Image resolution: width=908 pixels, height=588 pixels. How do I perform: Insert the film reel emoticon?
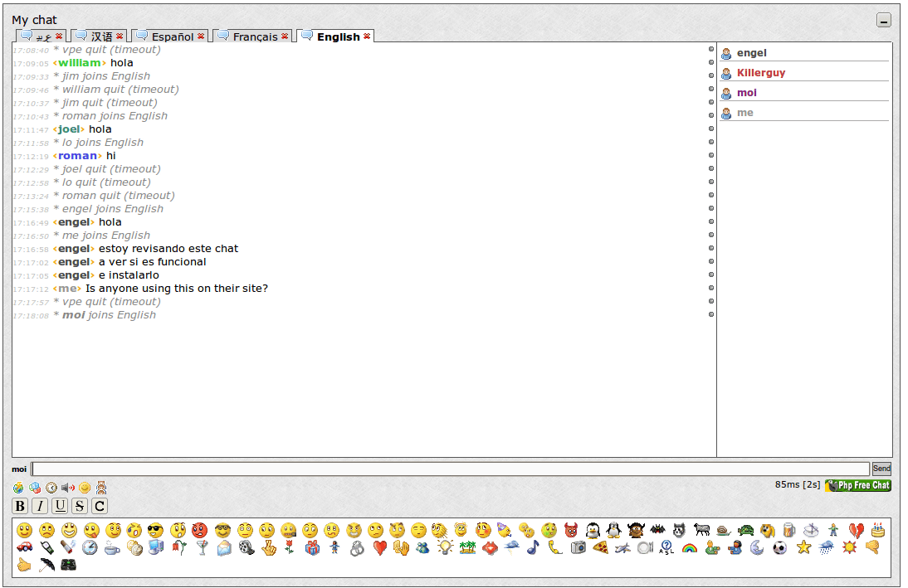[x=247, y=547]
